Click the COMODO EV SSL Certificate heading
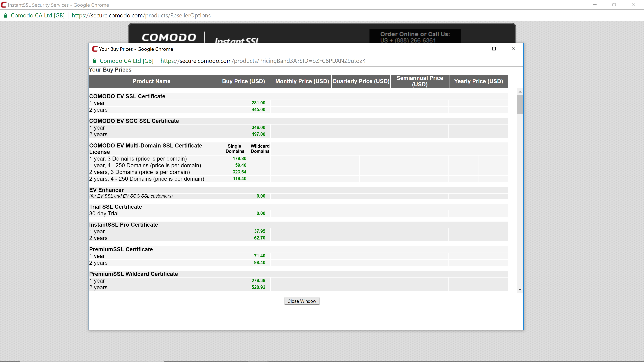Viewport: 644px width, 362px height. pos(127,96)
